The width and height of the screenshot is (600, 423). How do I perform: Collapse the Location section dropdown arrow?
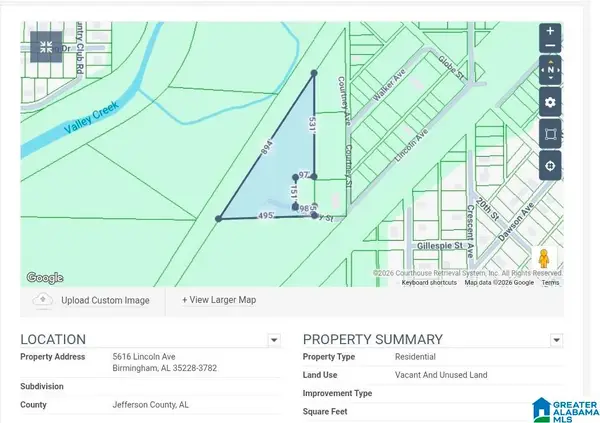click(274, 340)
